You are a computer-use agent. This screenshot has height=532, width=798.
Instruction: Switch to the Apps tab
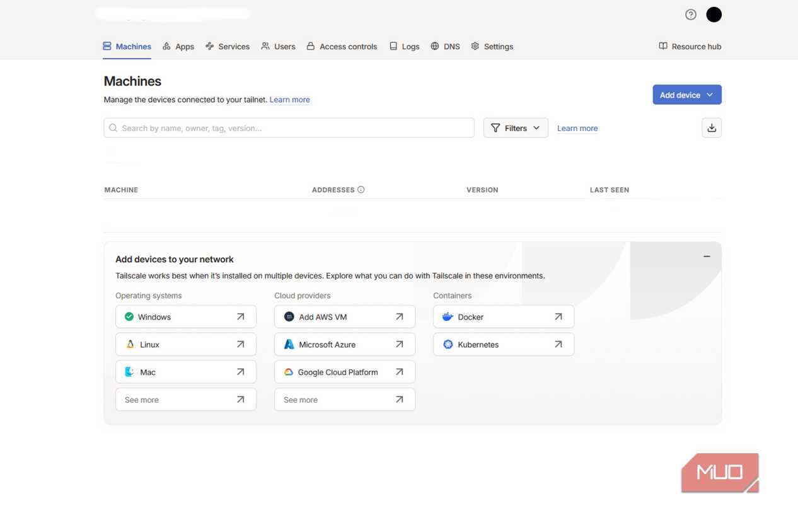[178, 47]
